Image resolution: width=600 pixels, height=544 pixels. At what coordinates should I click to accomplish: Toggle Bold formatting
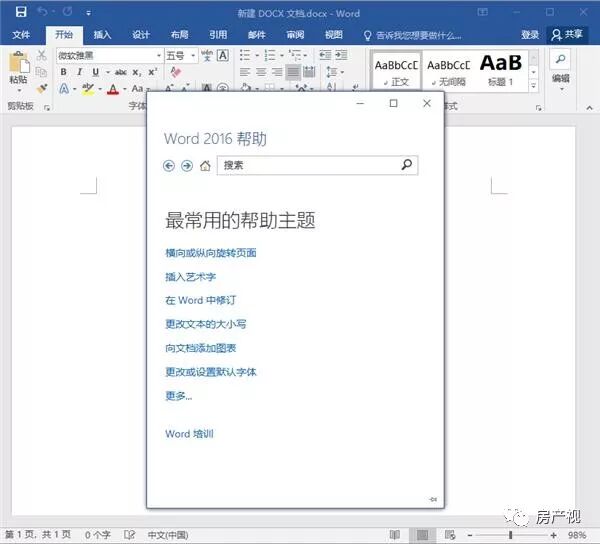tap(64, 72)
